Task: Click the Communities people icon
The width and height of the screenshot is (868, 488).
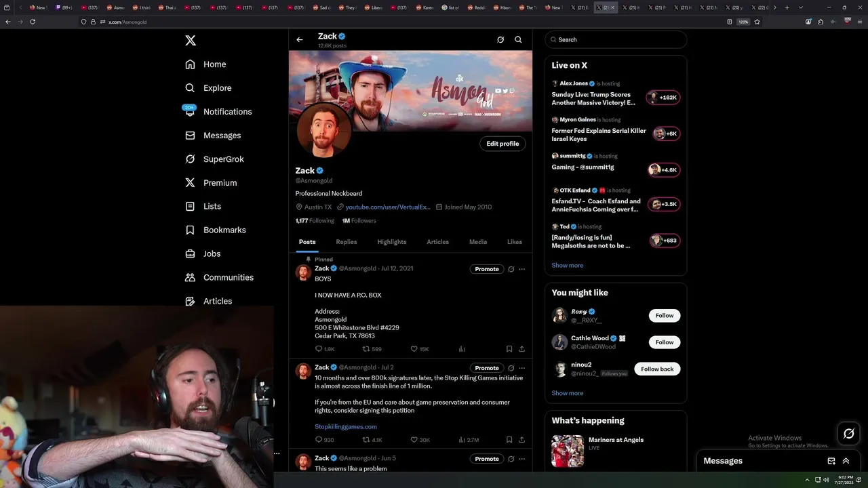Action: point(190,277)
